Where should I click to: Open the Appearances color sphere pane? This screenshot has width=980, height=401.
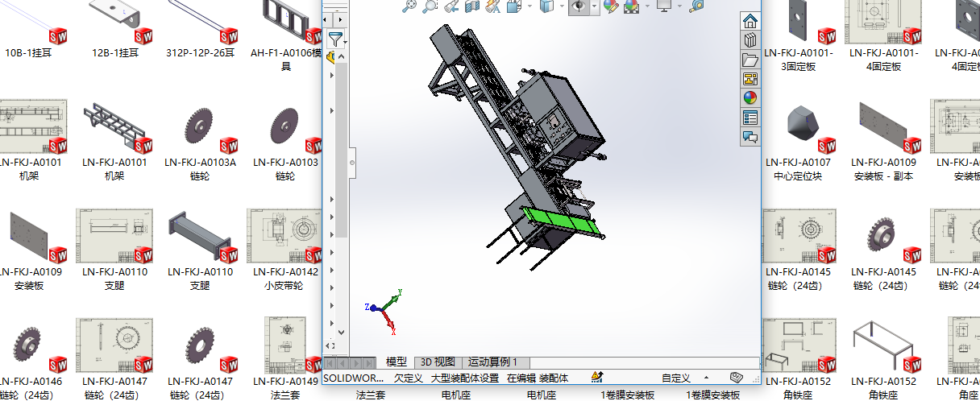(x=750, y=98)
